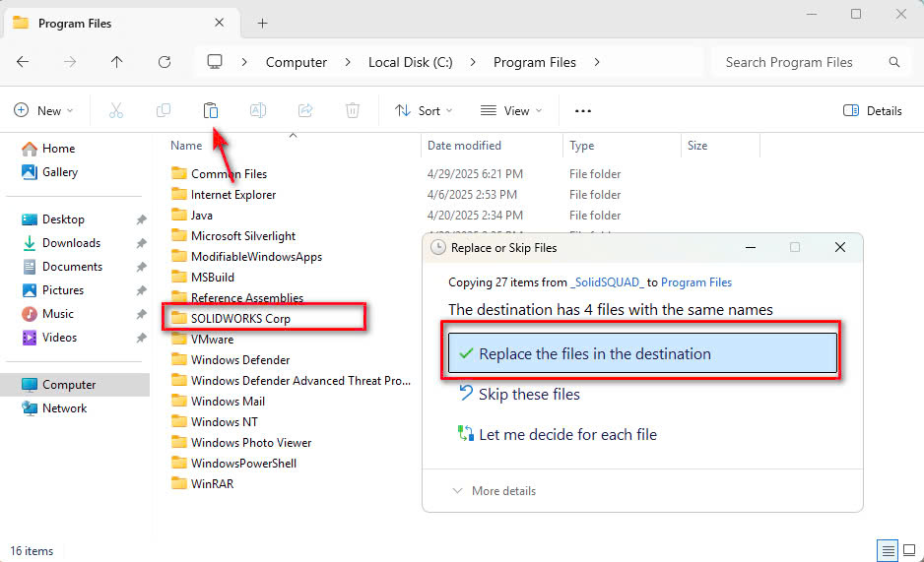Open Desktop in the navigation pane
This screenshot has height=562, width=924.
53,219
